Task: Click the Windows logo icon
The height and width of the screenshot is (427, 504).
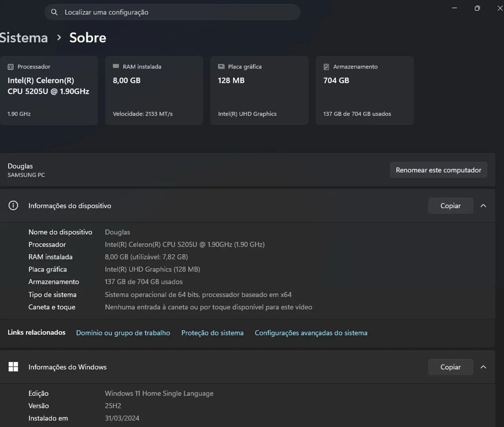Action: 13,367
